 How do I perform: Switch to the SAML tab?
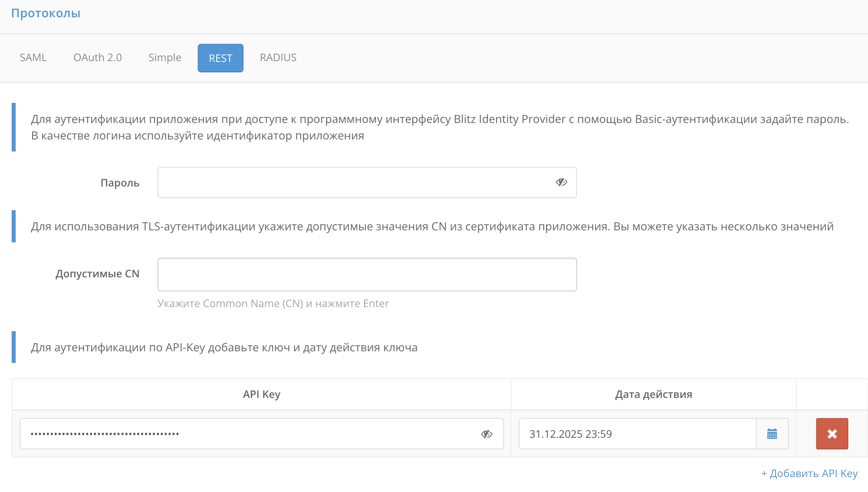(33, 57)
